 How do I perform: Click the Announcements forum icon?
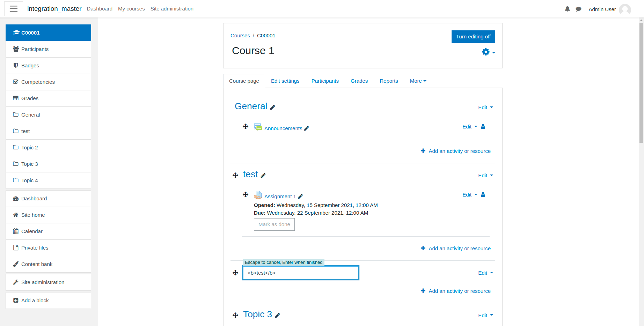tap(258, 127)
